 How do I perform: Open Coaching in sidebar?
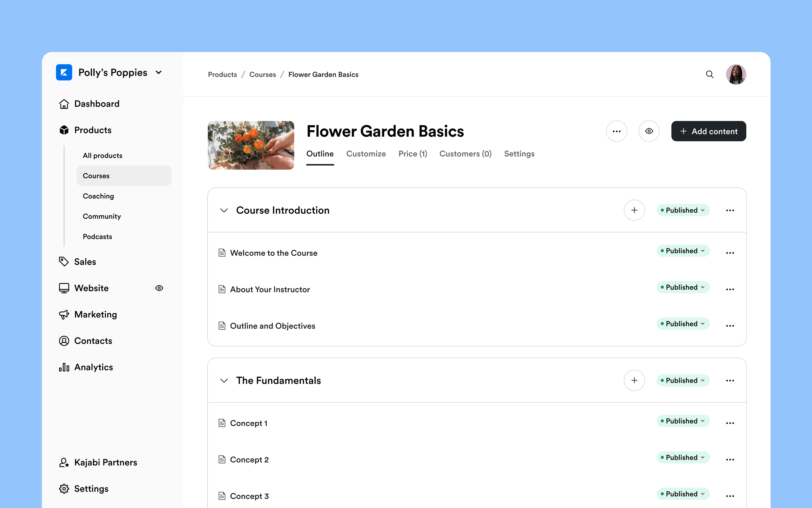click(98, 196)
